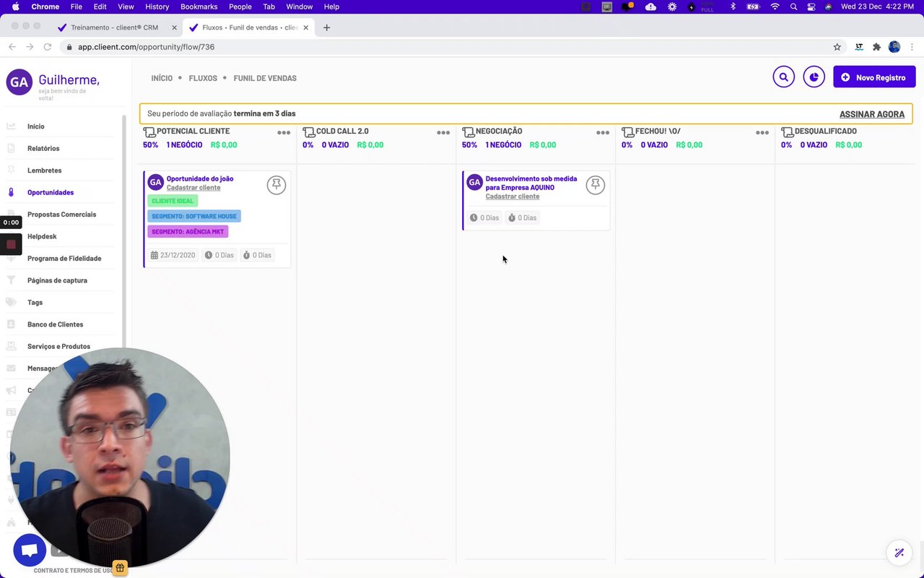924x578 pixels.
Task: Click the 23/12/2020 date badge
Action: (173, 255)
